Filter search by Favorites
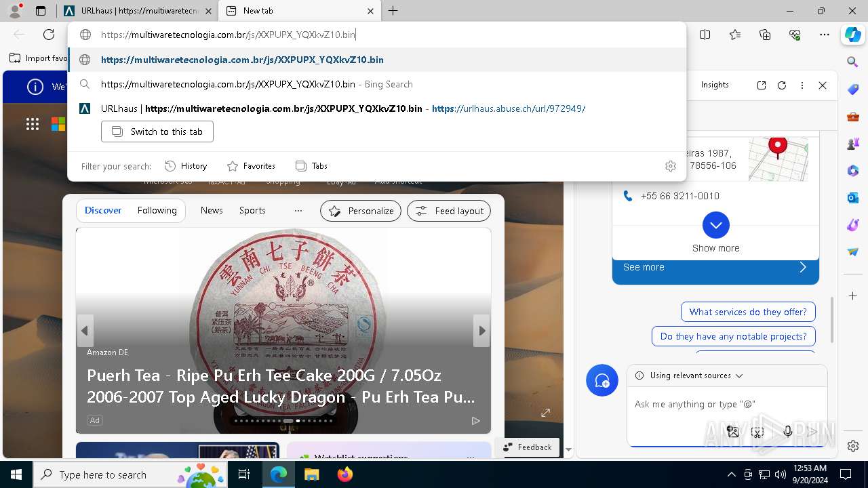 (x=251, y=166)
